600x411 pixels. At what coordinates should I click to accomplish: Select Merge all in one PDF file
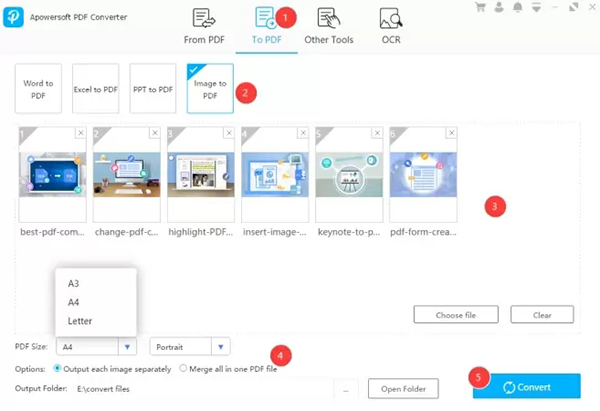(x=183, y=368)
